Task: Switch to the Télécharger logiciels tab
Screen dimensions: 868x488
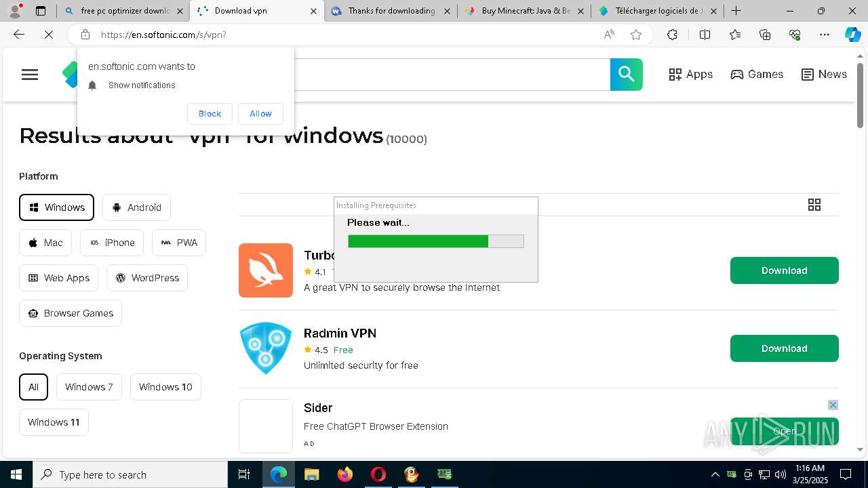Action: (658, 11)
